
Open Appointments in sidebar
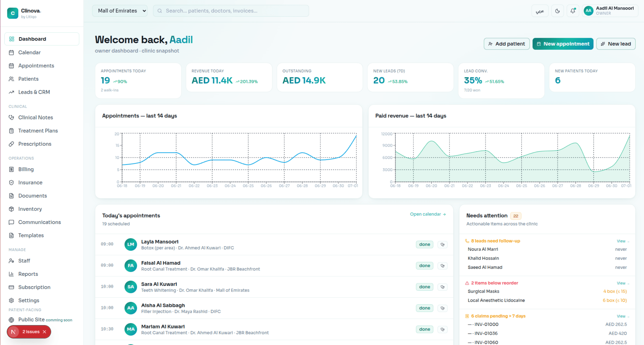[42, 66]
